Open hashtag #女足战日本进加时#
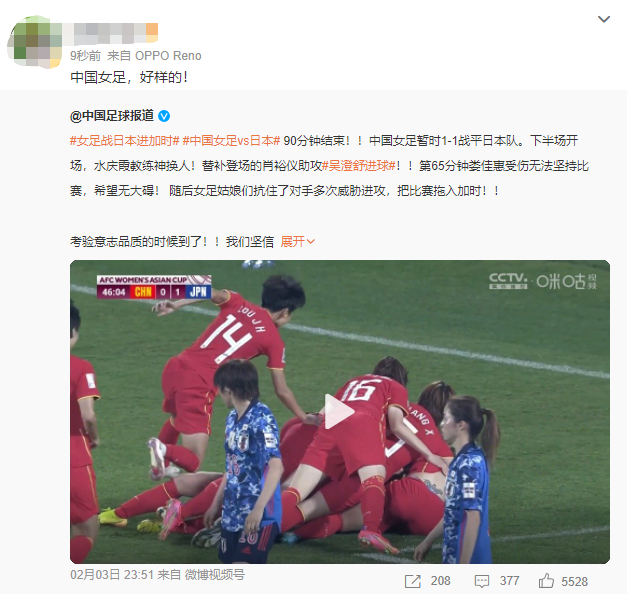Viewport: 627px width, 594px height. (125, 141)
